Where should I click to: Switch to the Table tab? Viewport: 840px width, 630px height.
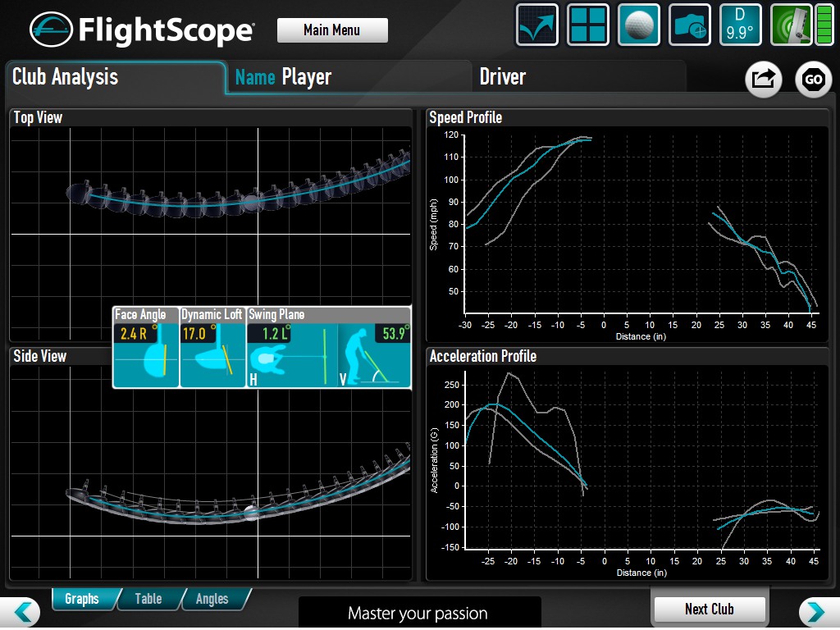coord(148,599)
